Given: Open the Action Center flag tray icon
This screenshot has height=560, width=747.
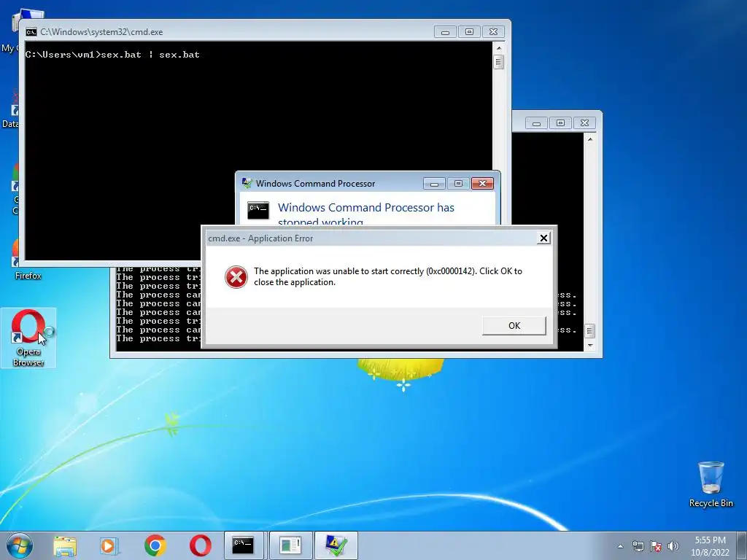Looking at the screenshot, I should pos(656,546).
